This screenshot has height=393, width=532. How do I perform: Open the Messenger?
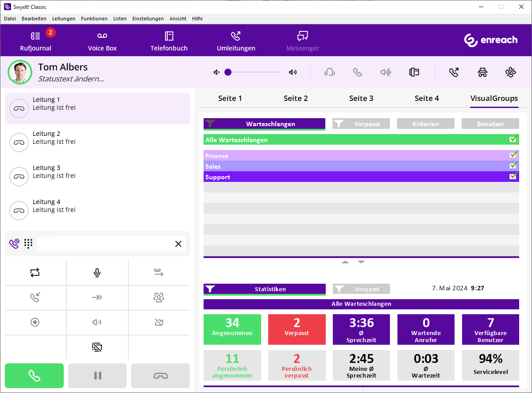click(303, 41)
